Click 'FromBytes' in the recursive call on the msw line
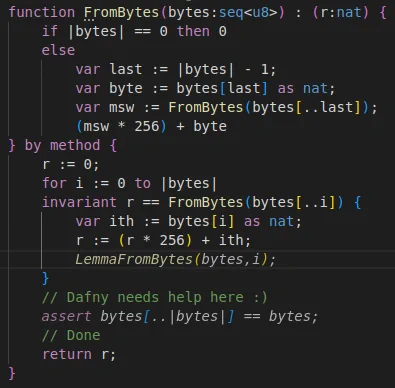The image size is (395, 388). (206, 107)
